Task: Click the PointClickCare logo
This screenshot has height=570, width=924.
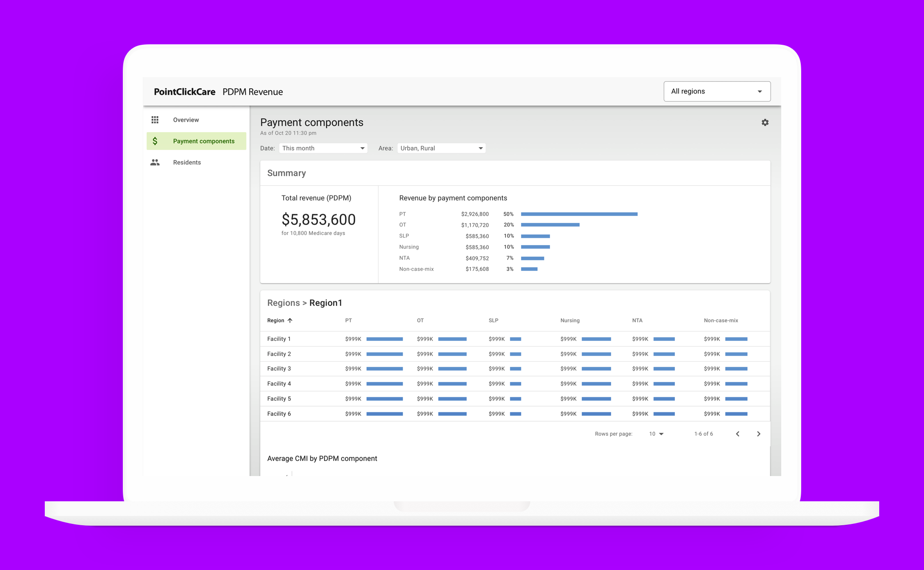Action: click(x=184, y=92)
